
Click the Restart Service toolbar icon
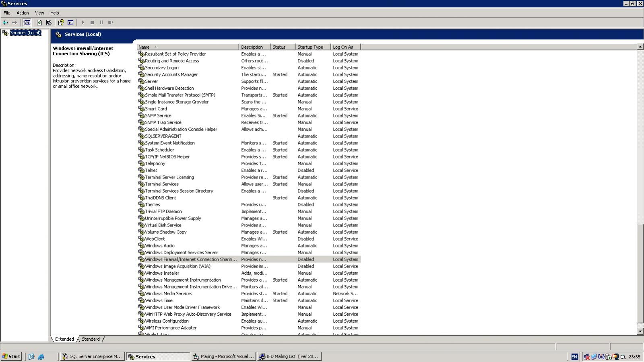pos(111,23)
